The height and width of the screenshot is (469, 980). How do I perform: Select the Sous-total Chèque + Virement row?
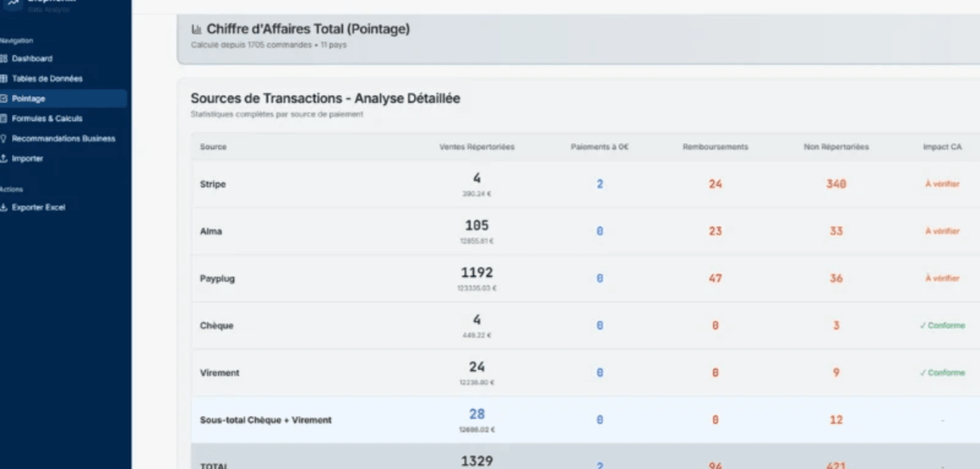point(265,420)
